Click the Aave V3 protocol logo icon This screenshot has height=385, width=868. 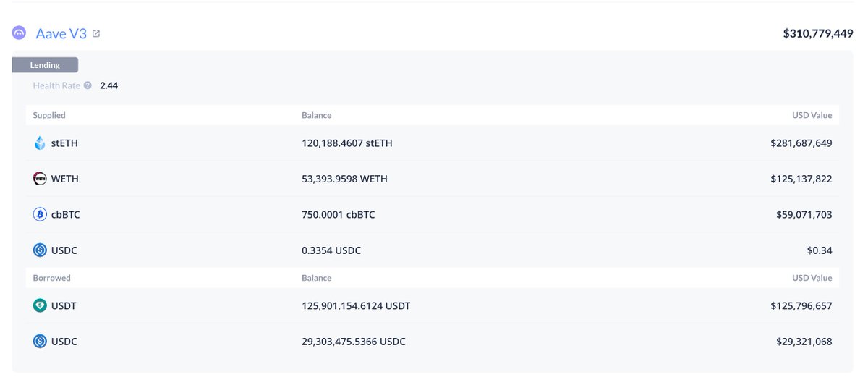(20, 33)
